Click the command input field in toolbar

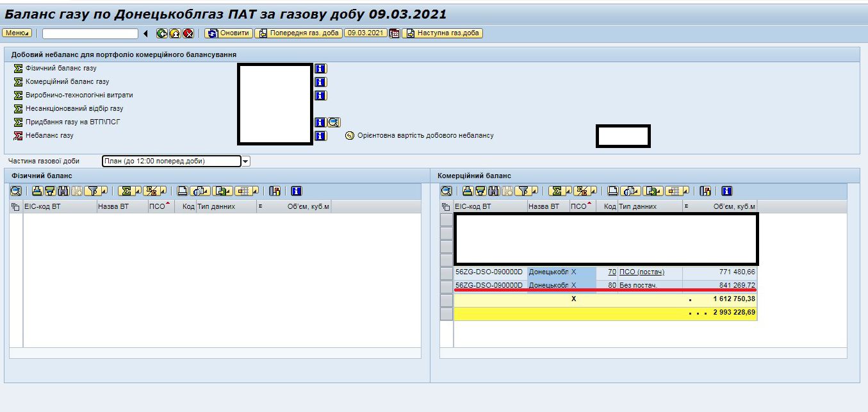90,33
